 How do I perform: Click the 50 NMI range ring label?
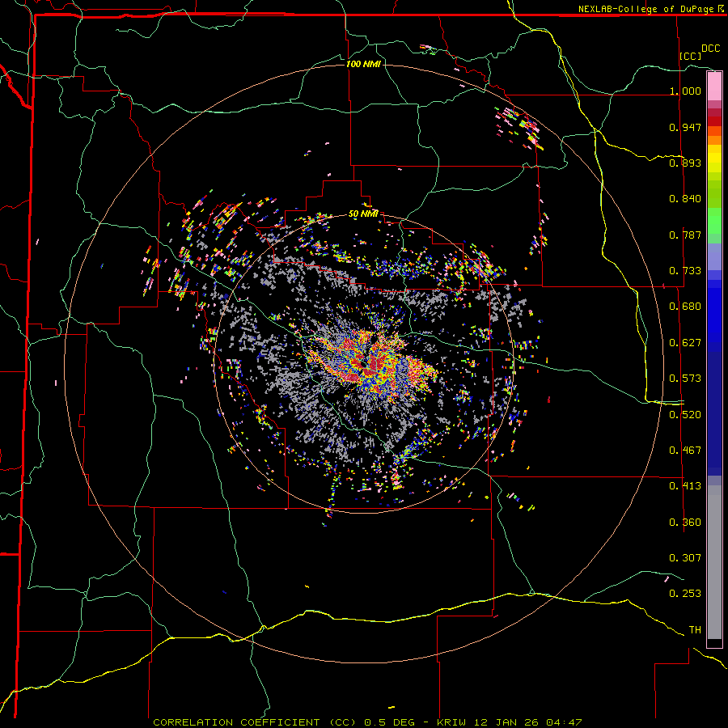click(363, 214)
